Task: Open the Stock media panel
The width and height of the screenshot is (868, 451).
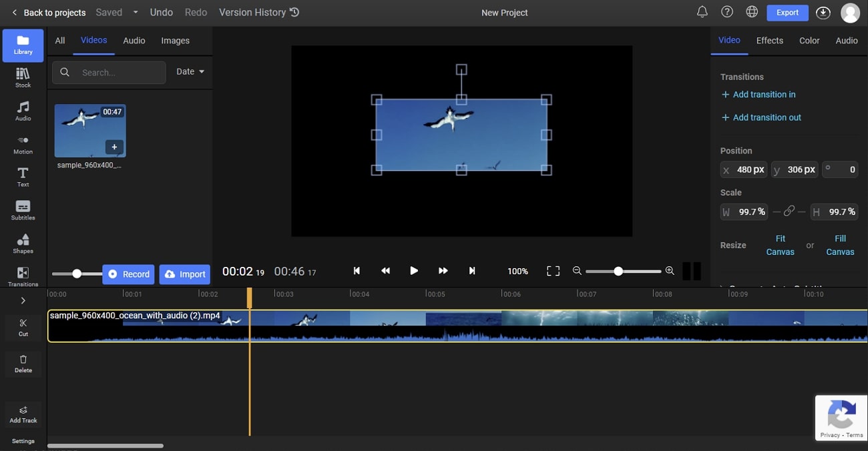Action: 23,77
